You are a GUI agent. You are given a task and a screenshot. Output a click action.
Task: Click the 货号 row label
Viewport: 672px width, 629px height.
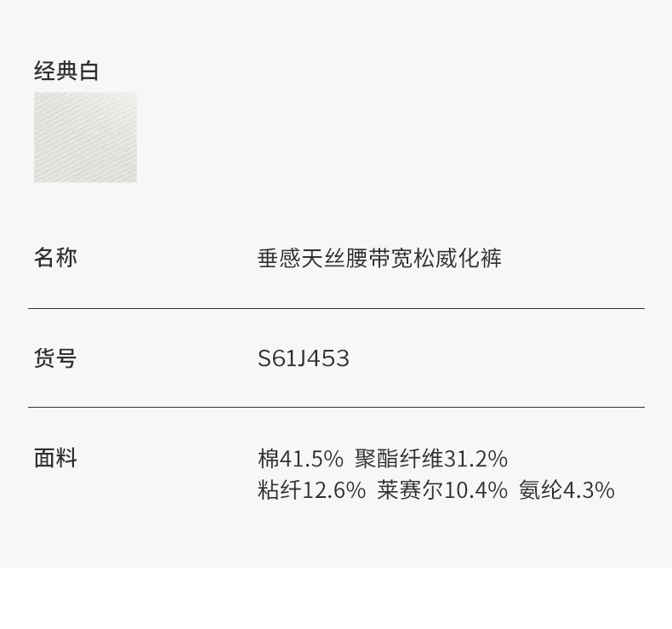coord(55,357)
